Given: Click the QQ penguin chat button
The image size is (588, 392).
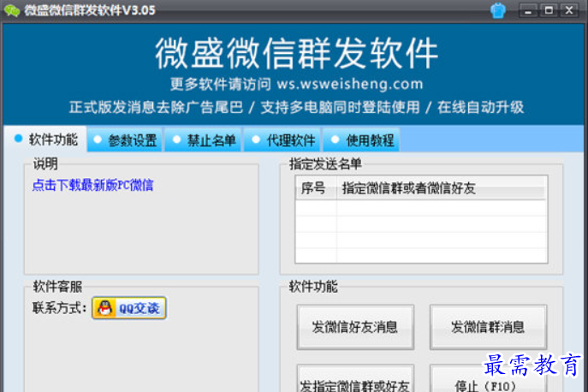Looking at the screenshot, I should pos(129,308).
